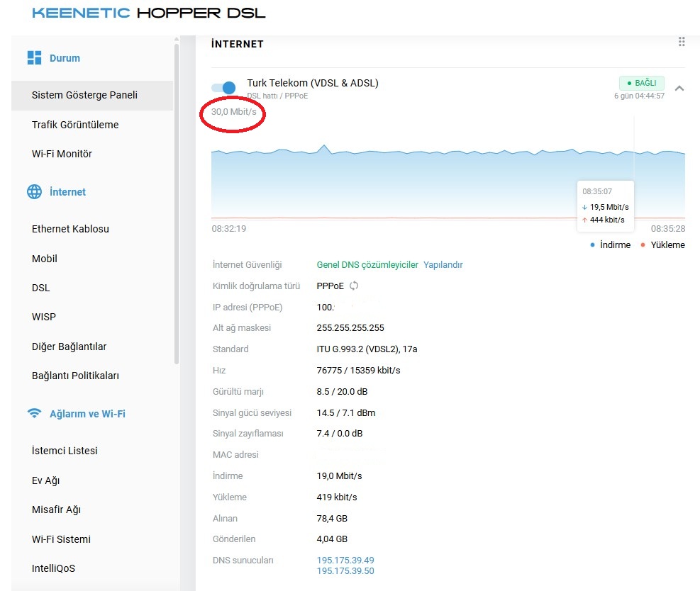Image resolution: width=700 pixels, height=591 pixels.
Task: Click the İNTERNET panel heading
Action: pyautogui.click(x=238, y=44)
